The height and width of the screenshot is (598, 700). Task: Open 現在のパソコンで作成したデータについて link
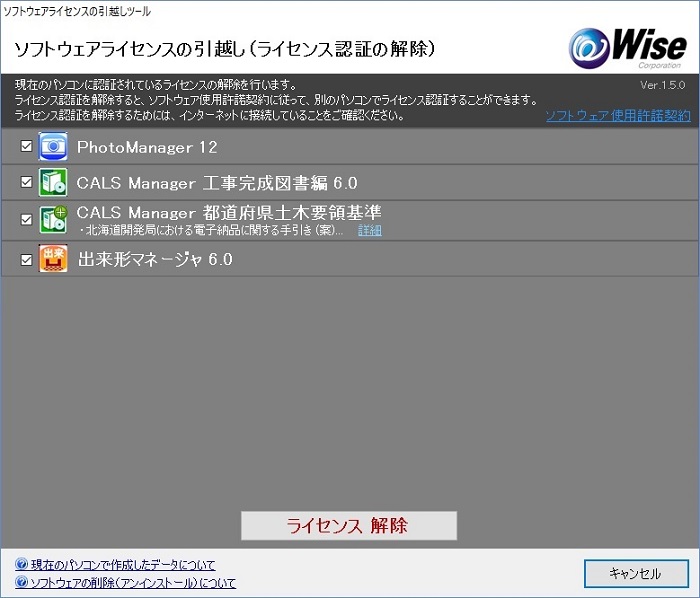tap(123, 565)
